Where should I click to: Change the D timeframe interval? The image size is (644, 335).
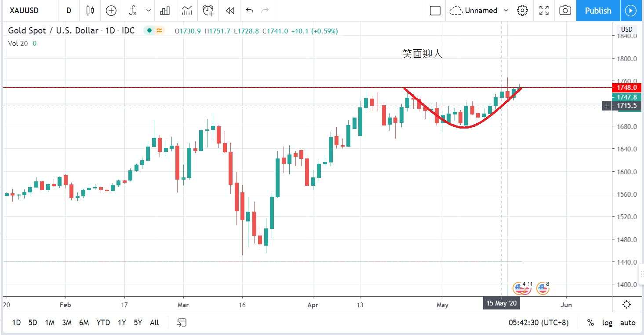point(69,11)
